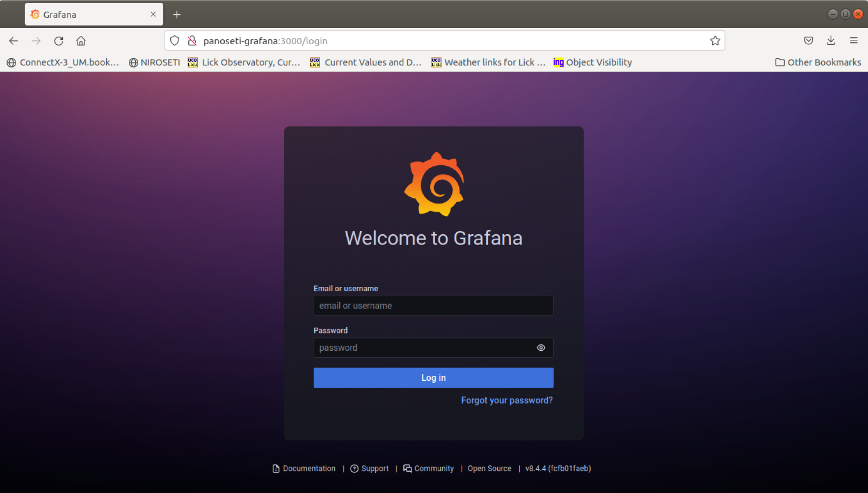The height and width of the screenshot is (493, 868).
Task: Close the Grafana tab
Action: pos(153,14)
